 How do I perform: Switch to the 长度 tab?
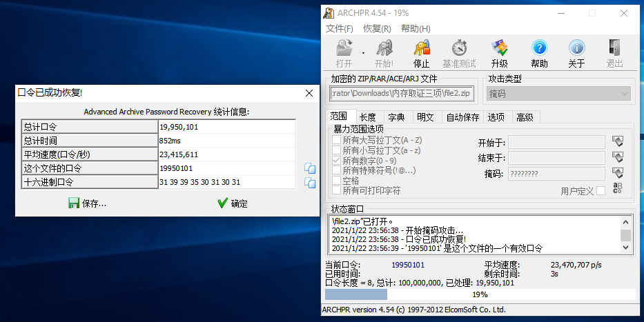click(368, 117)
